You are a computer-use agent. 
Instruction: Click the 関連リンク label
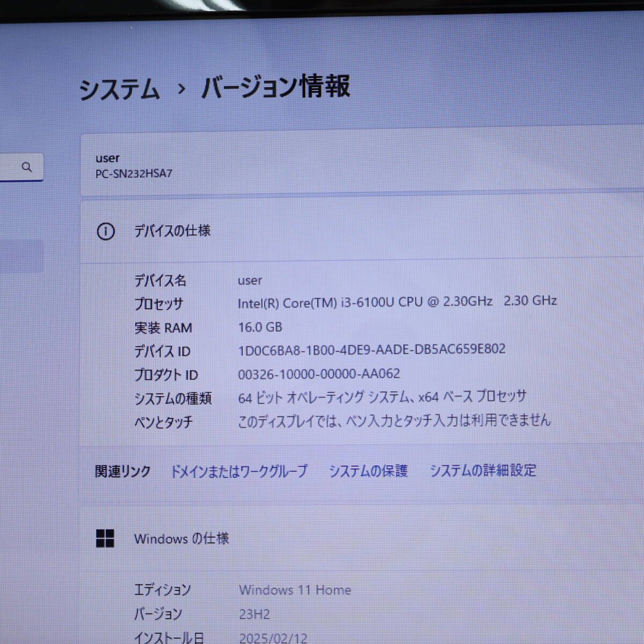pyautogui.click(x=123, y=472)
